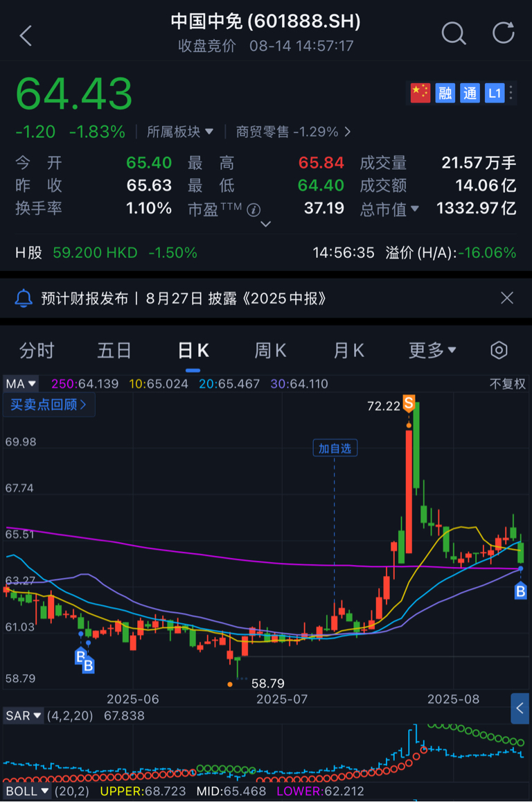
Task: Open the 更多 chart period dropdown
Action: click(432, 350)
